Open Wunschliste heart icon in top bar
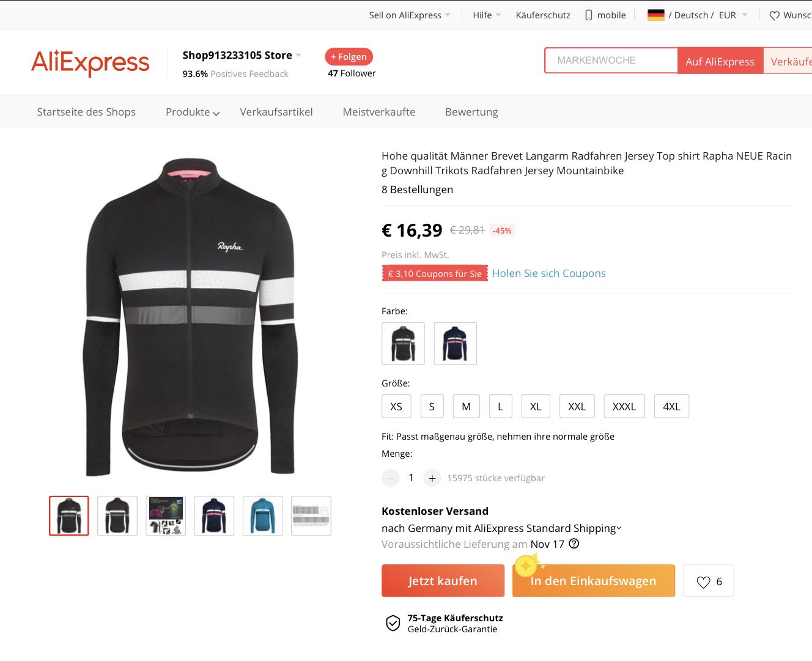 pos(775,16)
